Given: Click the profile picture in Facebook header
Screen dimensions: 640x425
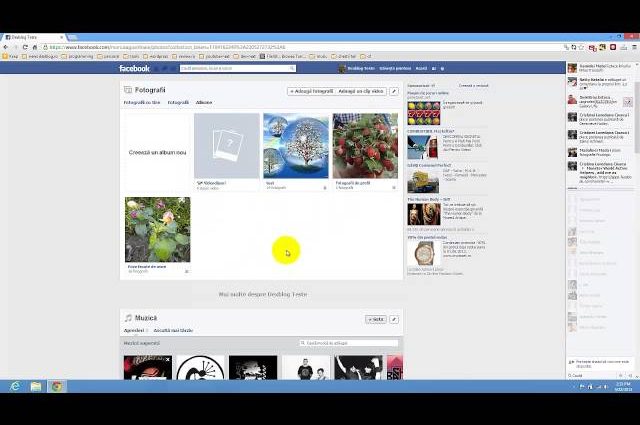Looking at the screenshot, I should pyautogui.click(x=342, y=69).
